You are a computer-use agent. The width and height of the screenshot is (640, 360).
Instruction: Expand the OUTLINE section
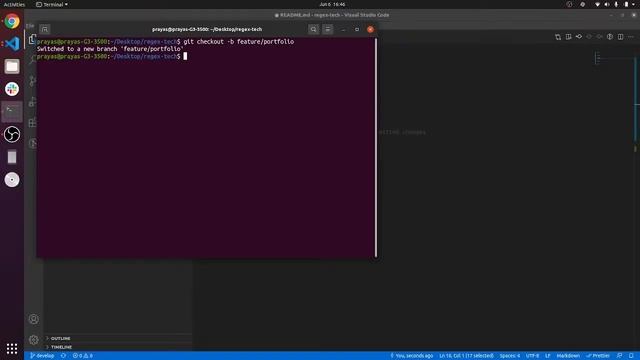(118, 338)
